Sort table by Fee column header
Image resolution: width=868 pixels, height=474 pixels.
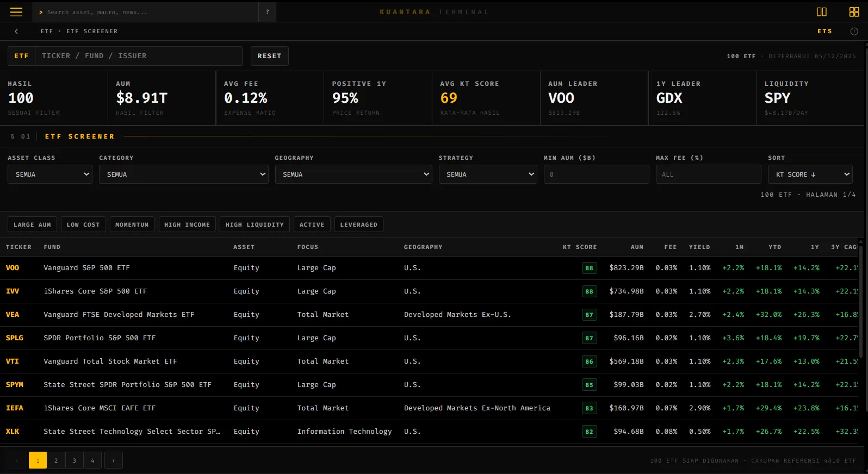(671, 247)
